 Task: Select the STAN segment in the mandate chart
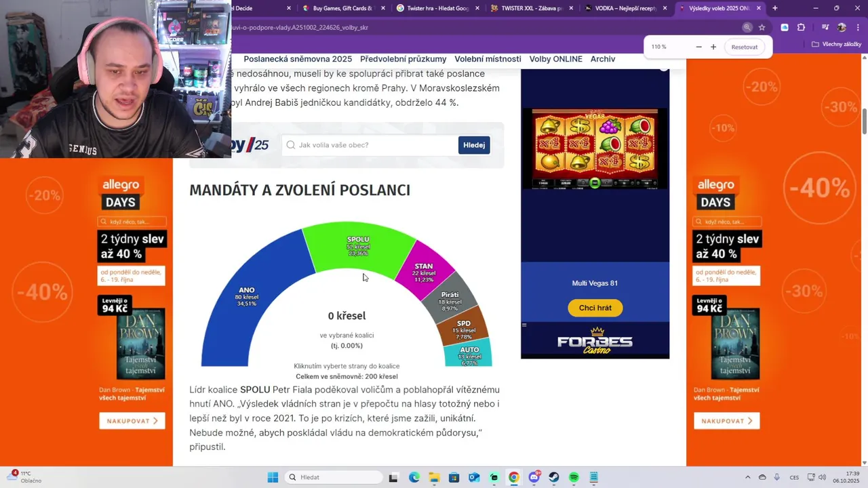[x=425, y=271]
